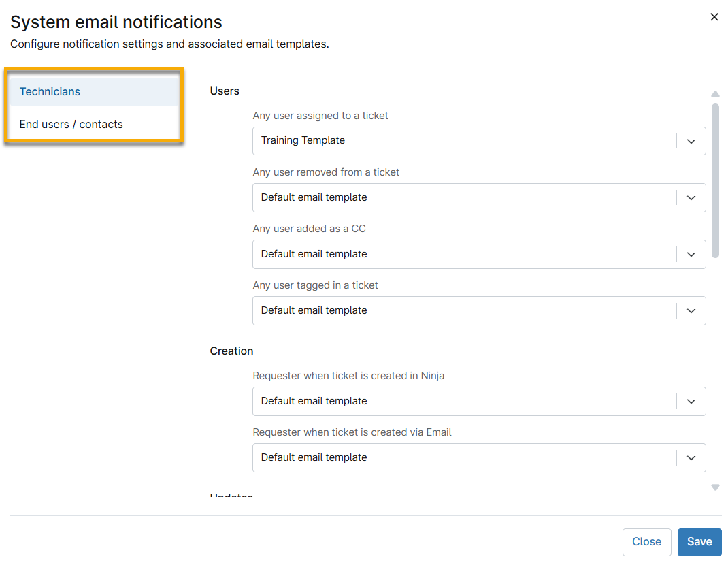728x563 pixels.
Task: Click the chevron for 'Any user removed from a ticket'
Action: (x=691, y=197)
